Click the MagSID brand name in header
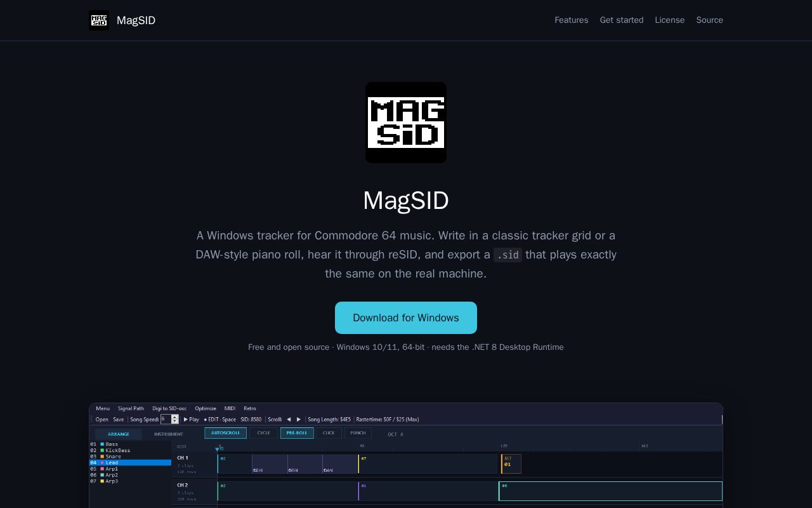 click(x=136, y=20)
